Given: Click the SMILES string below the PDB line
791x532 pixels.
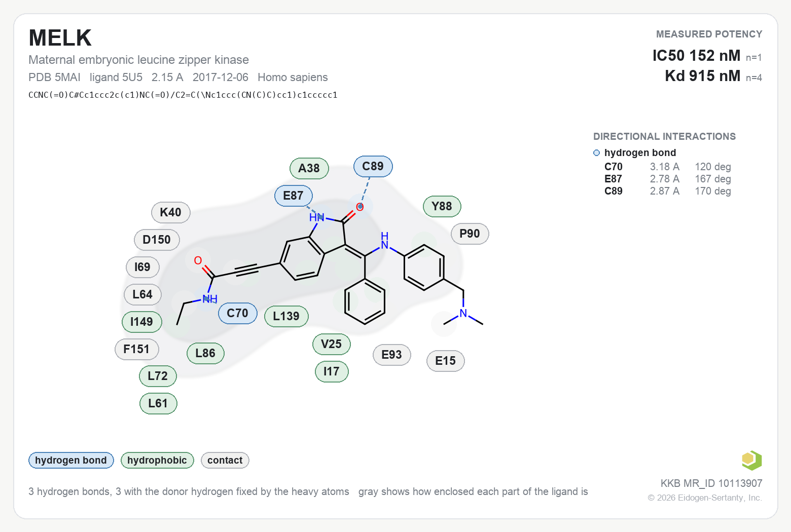Looking at the screenshot, I should point(183,95).
